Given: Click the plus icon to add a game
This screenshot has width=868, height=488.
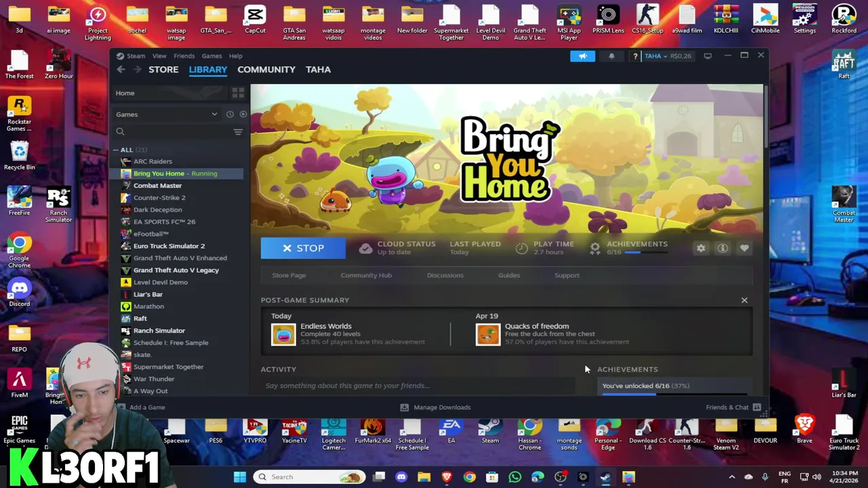Looking at the screenshot, I should 121,407.
